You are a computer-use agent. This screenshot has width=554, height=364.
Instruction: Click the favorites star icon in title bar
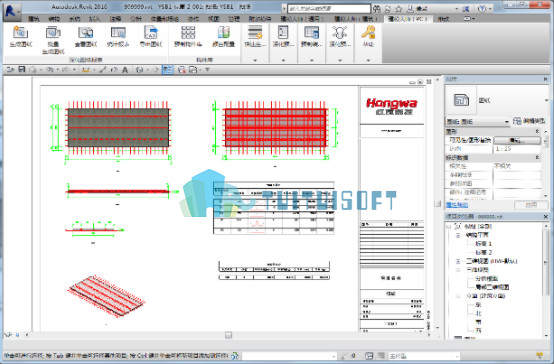point(399,9)
